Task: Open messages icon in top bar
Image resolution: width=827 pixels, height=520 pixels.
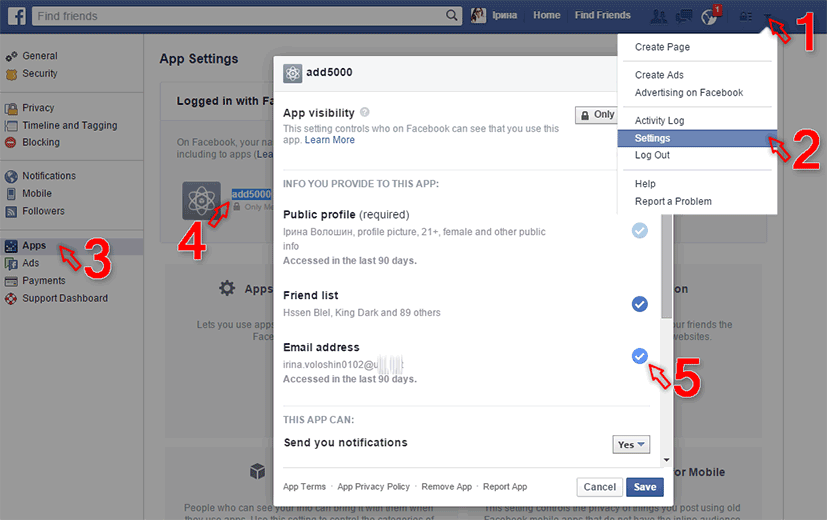Action: coord(684,16)
